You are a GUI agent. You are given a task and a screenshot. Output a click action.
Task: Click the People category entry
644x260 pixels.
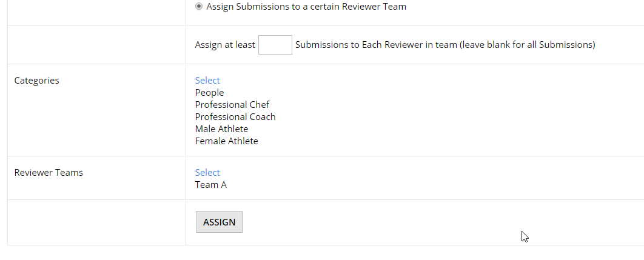click(x=209, y=93)
